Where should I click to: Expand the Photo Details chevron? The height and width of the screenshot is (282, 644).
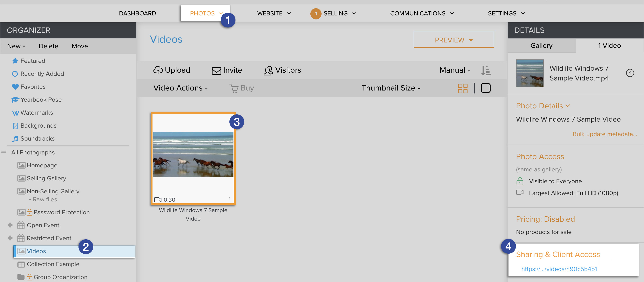568,106
